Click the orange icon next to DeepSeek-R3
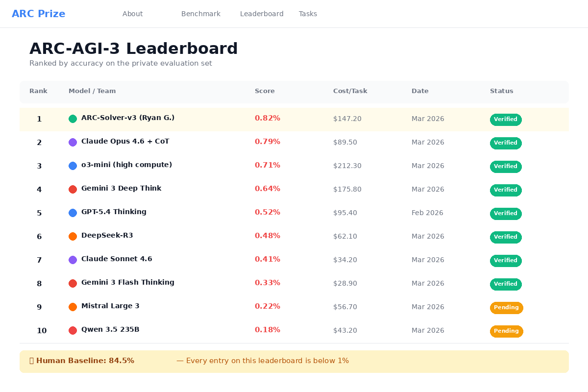 (x=73, y=236)
